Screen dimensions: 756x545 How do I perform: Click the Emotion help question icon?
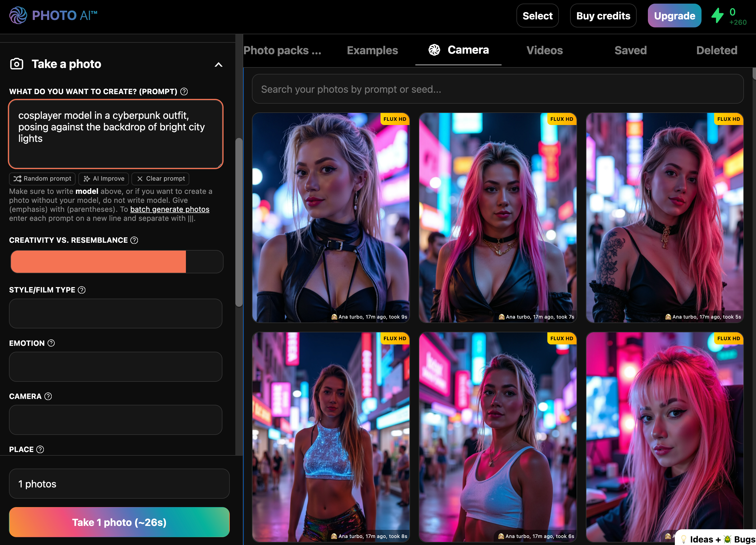point(51,343)
